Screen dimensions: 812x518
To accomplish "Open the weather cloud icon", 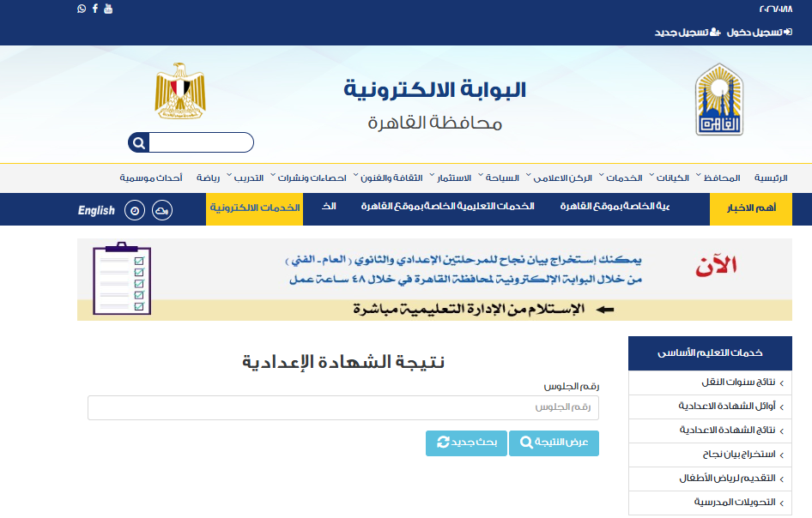I will [x=161, y=210].
